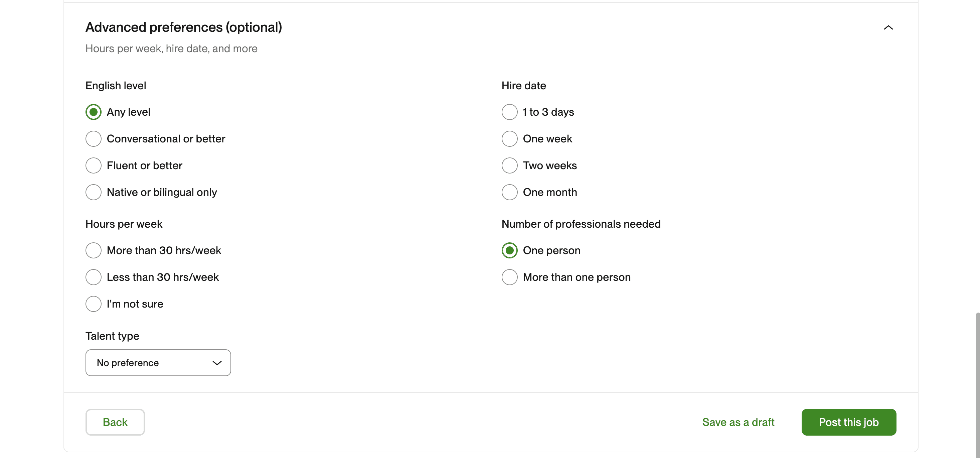Select 'Conversational or better' English level
This screenshot has width=980, height=458.
[93, 138]
